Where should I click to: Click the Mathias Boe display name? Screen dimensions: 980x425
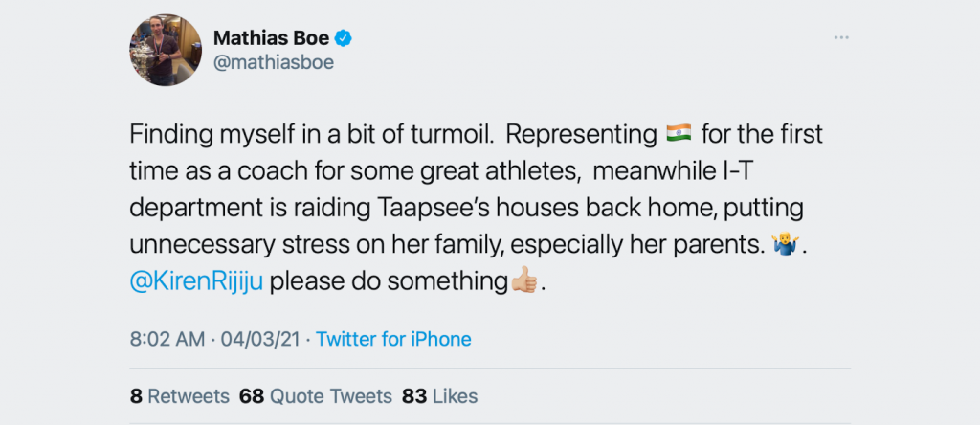click(x=269, y=38)
